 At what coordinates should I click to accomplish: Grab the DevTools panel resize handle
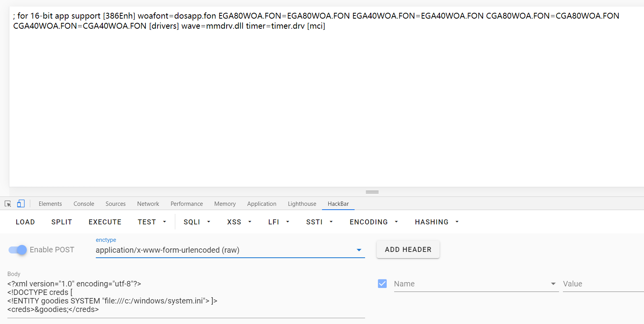[x=372, y=192]
